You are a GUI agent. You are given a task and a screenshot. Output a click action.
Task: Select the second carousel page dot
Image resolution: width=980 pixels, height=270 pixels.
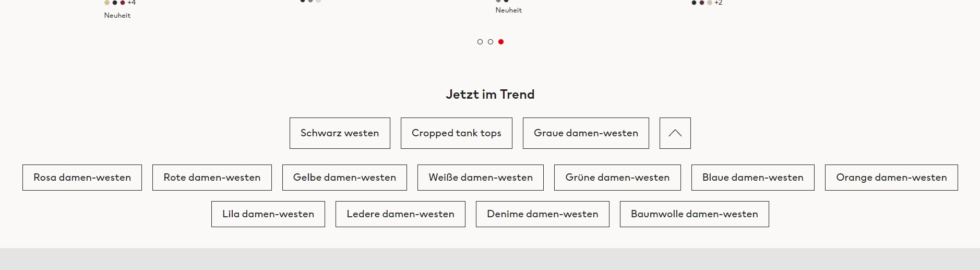click(x=491, y=42)
